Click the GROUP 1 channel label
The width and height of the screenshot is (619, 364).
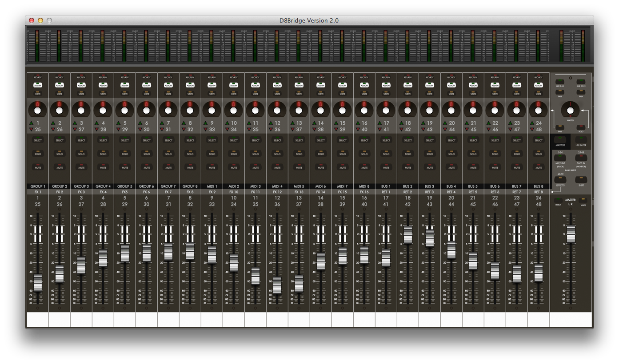pyautogui.click(x=38, y=186)
